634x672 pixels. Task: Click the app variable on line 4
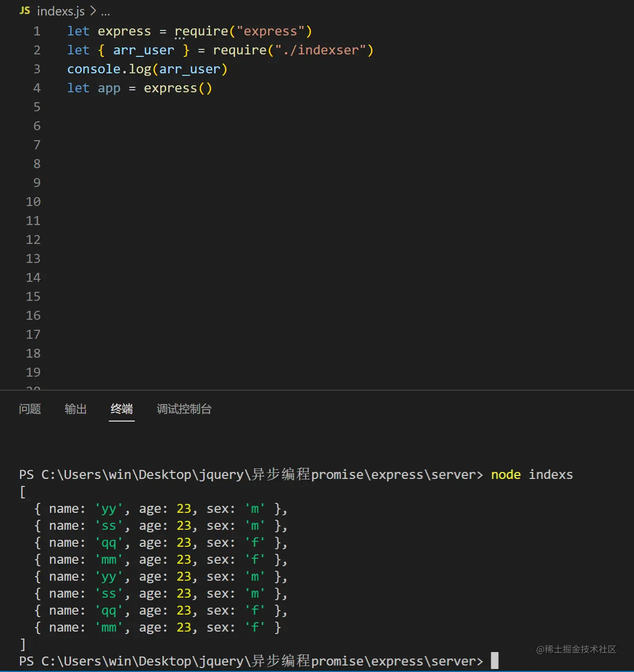tap(109, 88)
